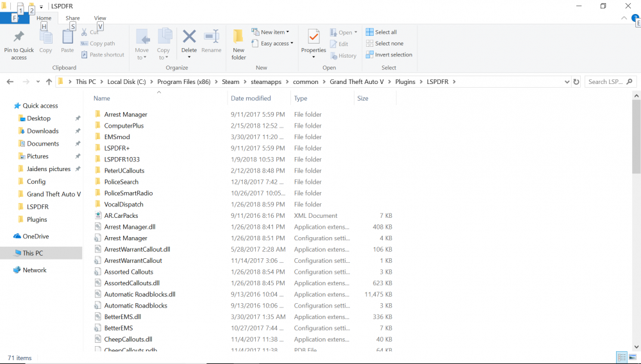641x364 pixels.
Task: Click Invert selection
Action: 389,54
